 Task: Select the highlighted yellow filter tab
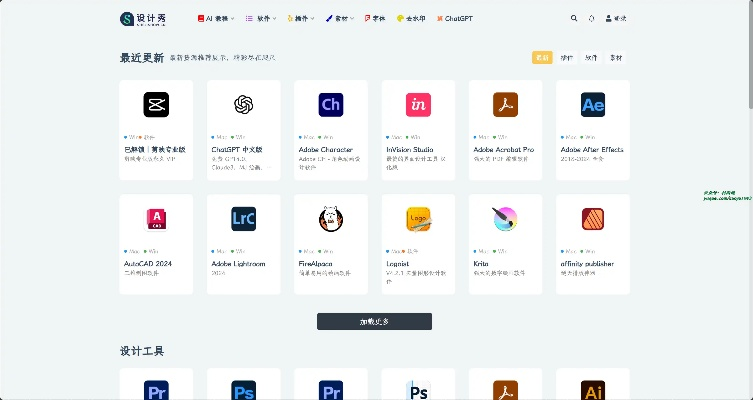(542, 58)
